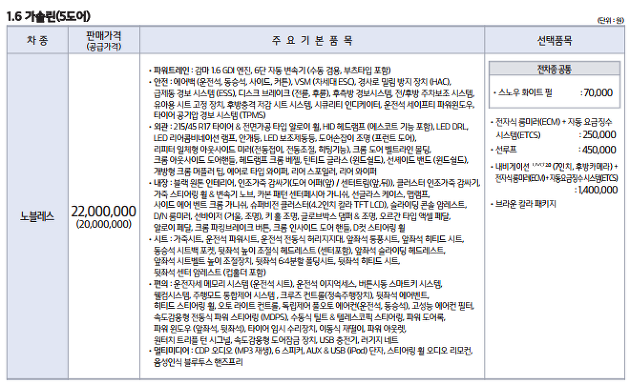Viewport: 630px width, 385px height.
Task: Click the '판매가격 (공급가격)' header cell
Action: [104, 40]
